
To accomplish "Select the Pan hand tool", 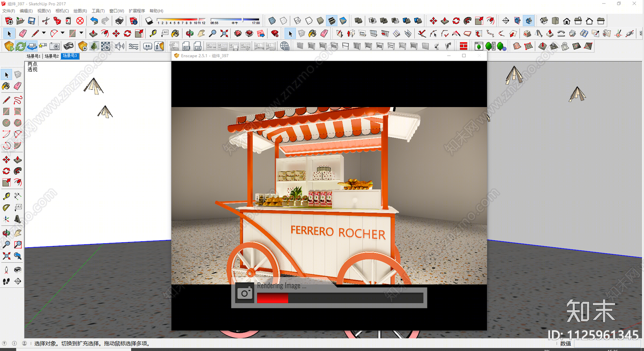I will (201, 33).
